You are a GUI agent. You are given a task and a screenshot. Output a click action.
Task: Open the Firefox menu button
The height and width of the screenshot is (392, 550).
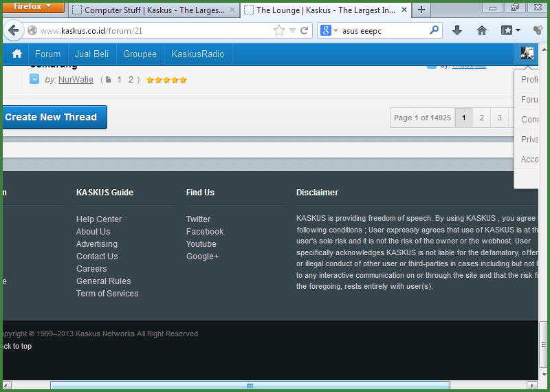click(x=34, y=6)
